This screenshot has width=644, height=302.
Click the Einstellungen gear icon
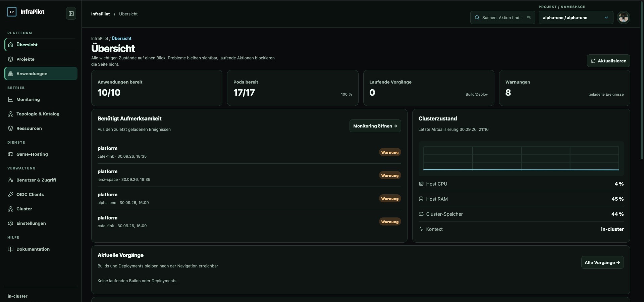tap(11, 223)
